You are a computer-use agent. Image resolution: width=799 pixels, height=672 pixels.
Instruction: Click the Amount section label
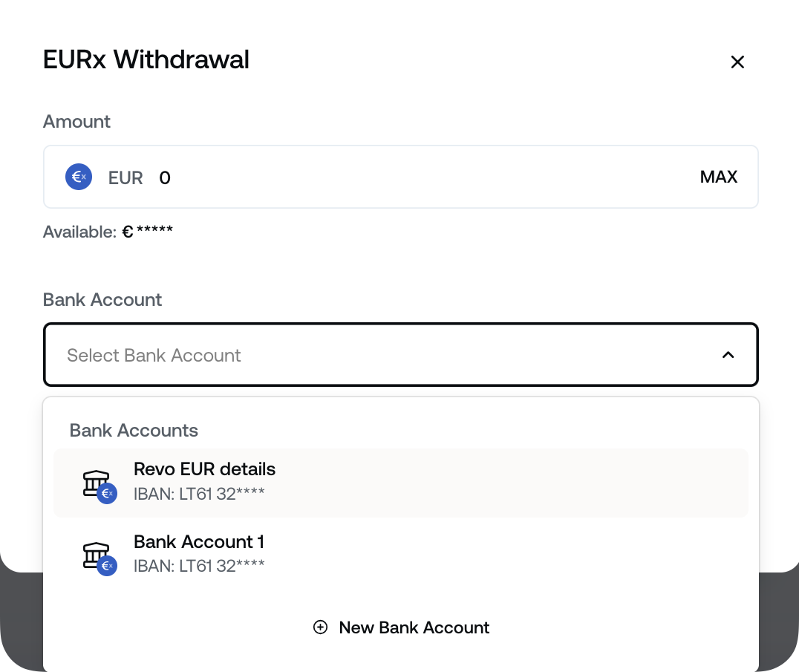[76, 121]
